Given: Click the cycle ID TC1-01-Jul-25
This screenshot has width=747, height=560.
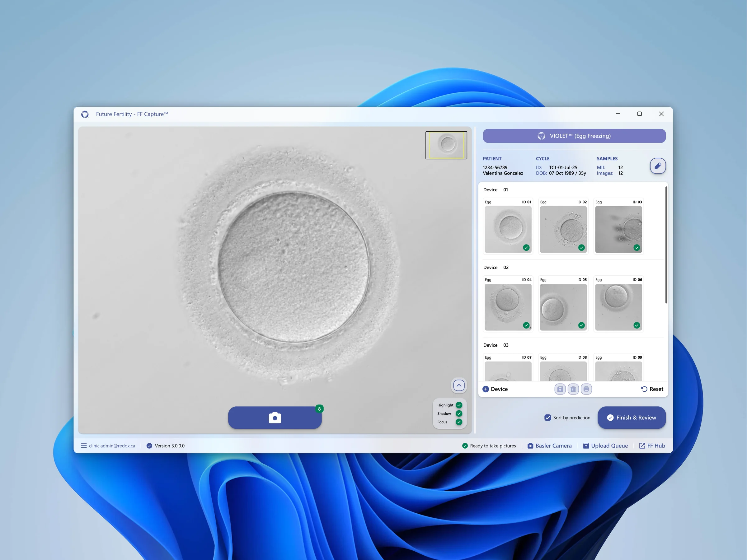Looking at the screenshot, I should pyautogui.click(x=563, y=167).
